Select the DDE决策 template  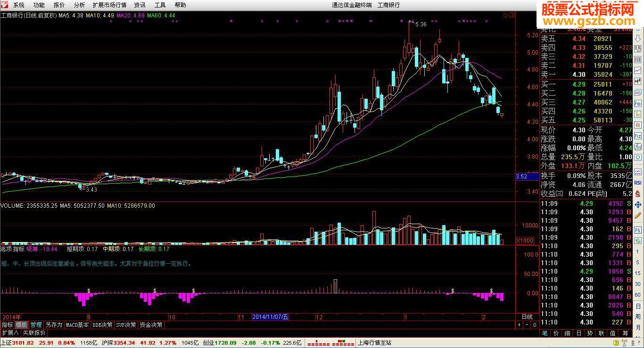(102, 325)
